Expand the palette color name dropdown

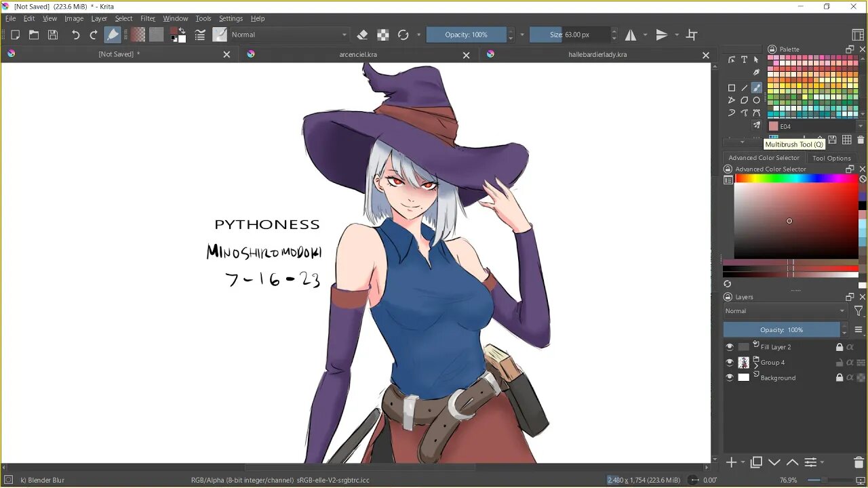(x=861, y=127)
